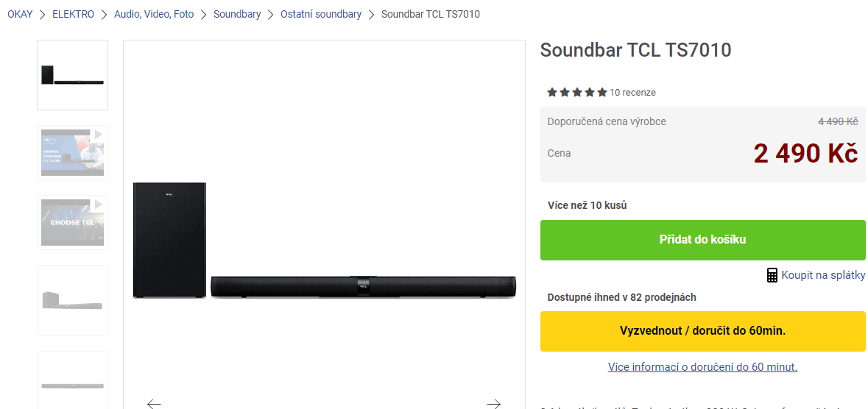Open the Koupit na splátky link

click(x=823, y=275)
